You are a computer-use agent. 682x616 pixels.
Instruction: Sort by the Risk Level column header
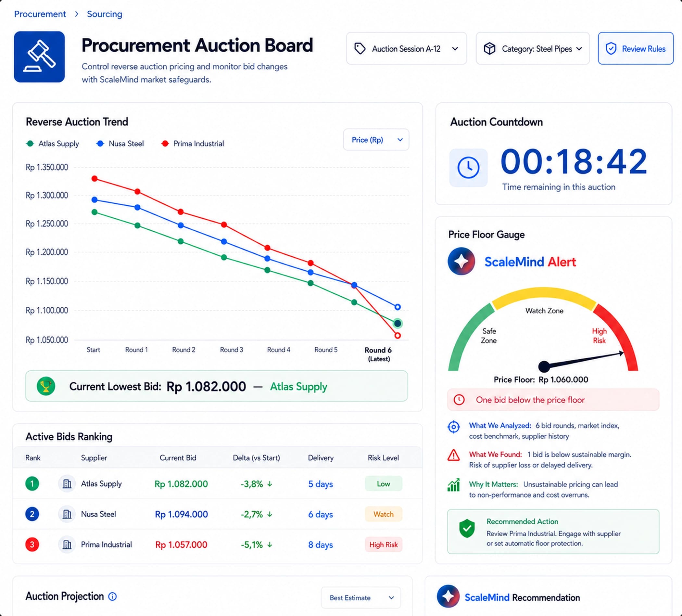tap(383, 457)
